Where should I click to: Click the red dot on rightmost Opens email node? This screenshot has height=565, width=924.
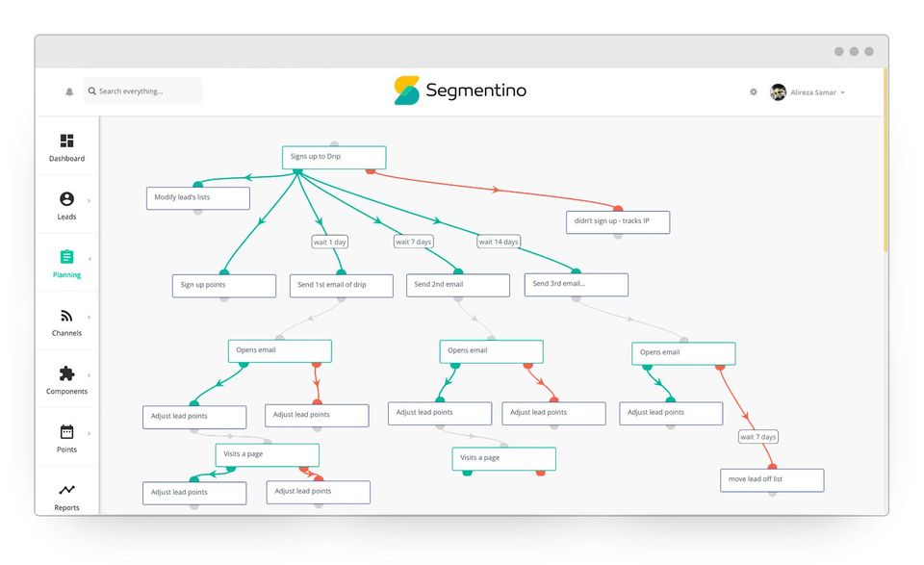(720, 367)
